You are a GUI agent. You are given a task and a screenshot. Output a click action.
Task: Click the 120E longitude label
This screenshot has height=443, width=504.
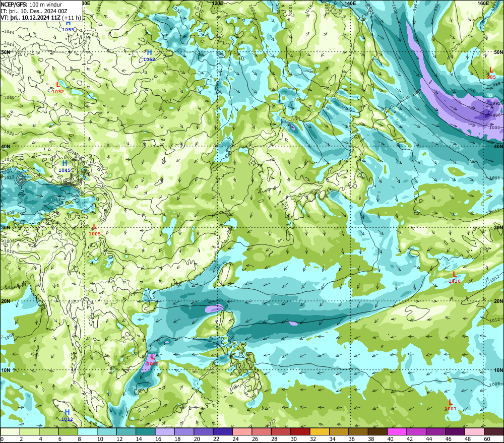(218, 3)
